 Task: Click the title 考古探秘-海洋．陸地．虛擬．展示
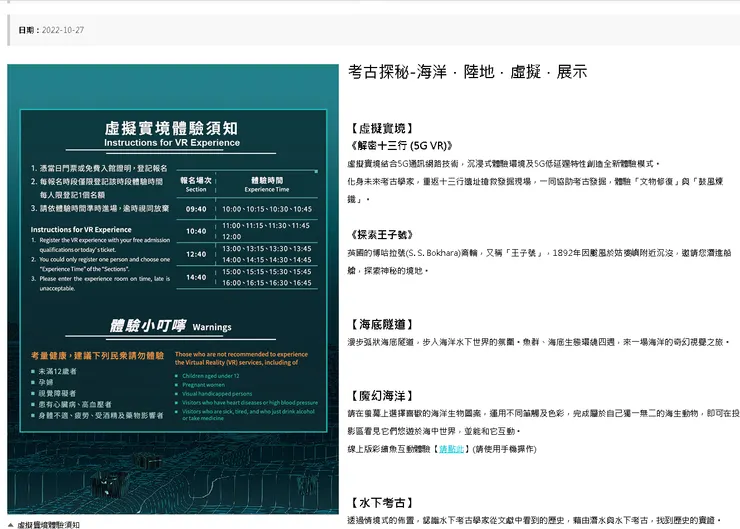(467, 72)
